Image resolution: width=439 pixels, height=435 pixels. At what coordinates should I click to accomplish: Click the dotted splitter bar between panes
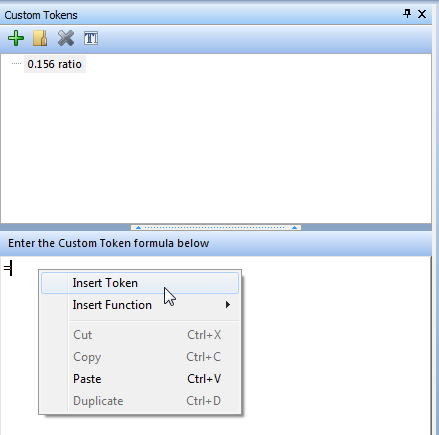pyautogui.click(x=216, y=227)
